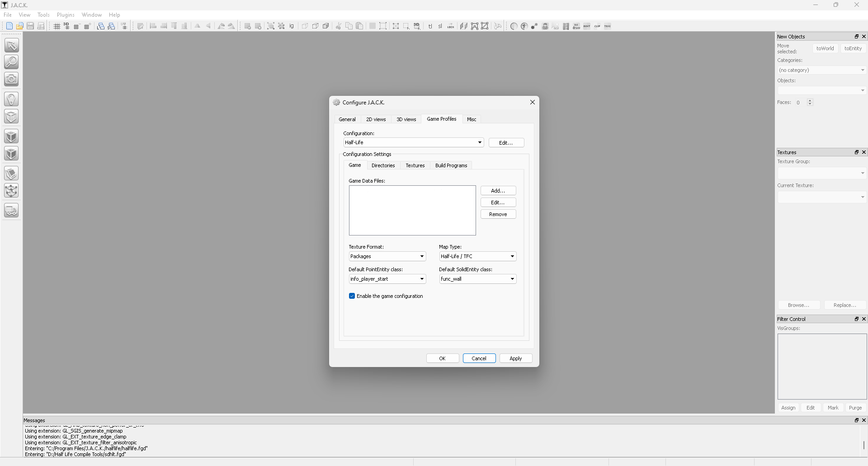Click the toWorld button
This screenshot has width=868, height=466.
(825, 48)
